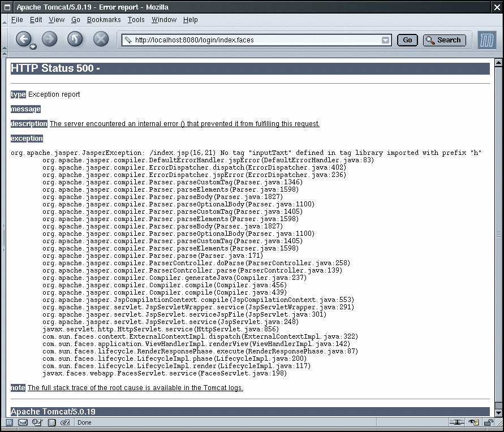This screenshot has height=432, width=504.
Task: Click the cookie eye status icon
Action: (x=474, y=422)
